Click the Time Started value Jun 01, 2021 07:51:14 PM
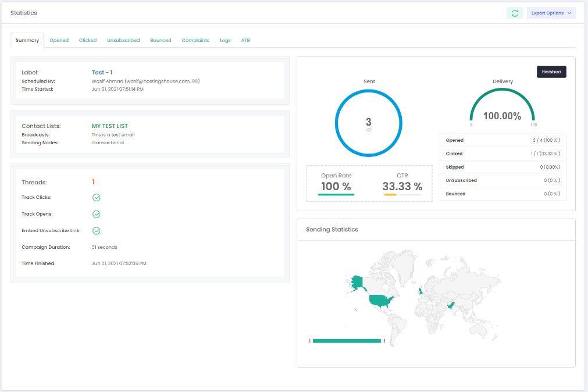This screenshot has width=588, height=392. click(x=117, y=90)
